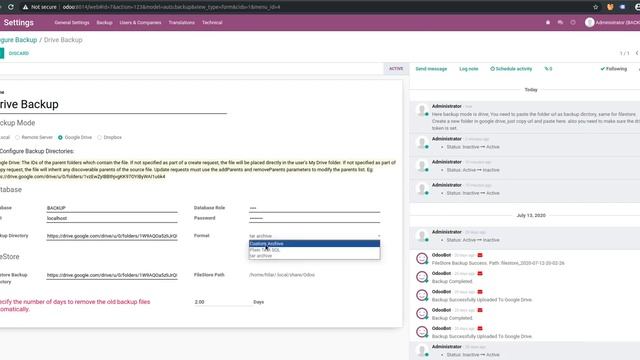Click the Backup Directory URL field
The width and height of the screenshot is (640, 360).
pos(112,236)
